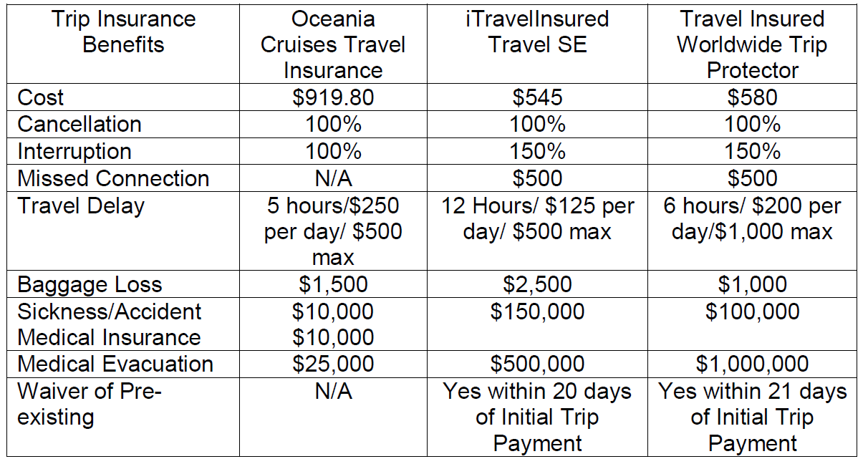Click the $2,500 baggage loss value

pos(537,284)
